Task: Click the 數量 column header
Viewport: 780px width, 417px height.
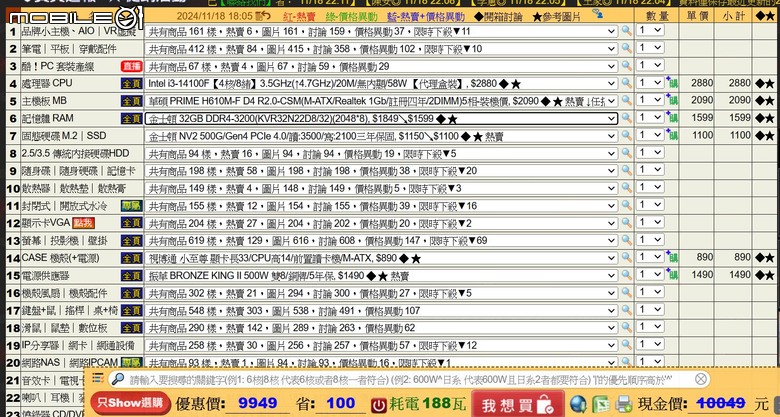Action: point(657,16)
